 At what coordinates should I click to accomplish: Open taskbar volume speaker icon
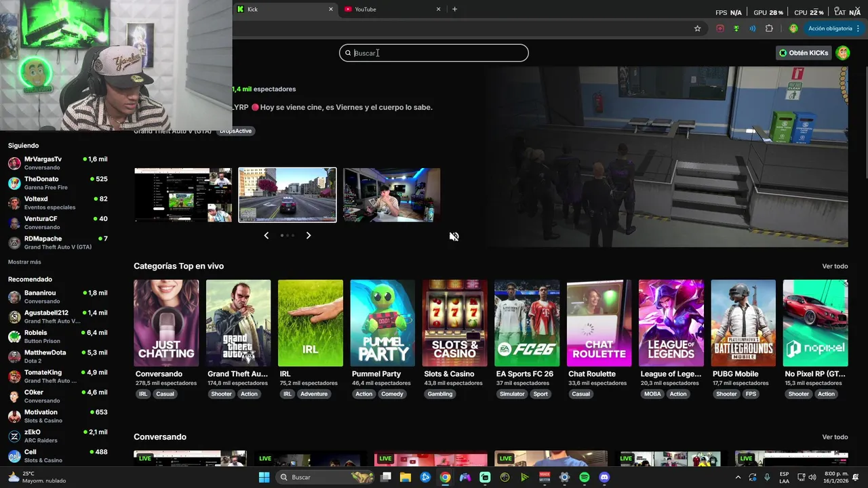(x=813, y=477)
